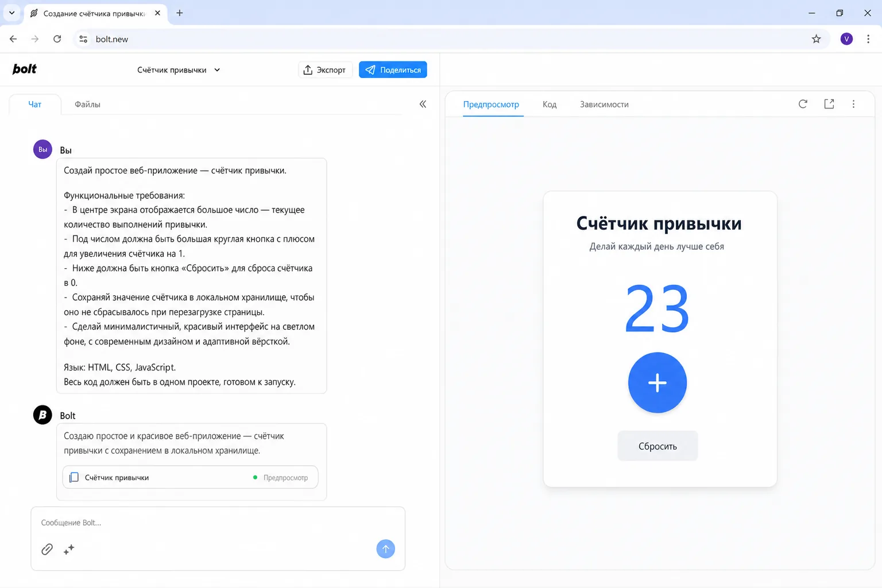Image resolution: width=882 pixels, height=588 pixels.
Task: Reload the browser page
Action: tap(57, 39)
